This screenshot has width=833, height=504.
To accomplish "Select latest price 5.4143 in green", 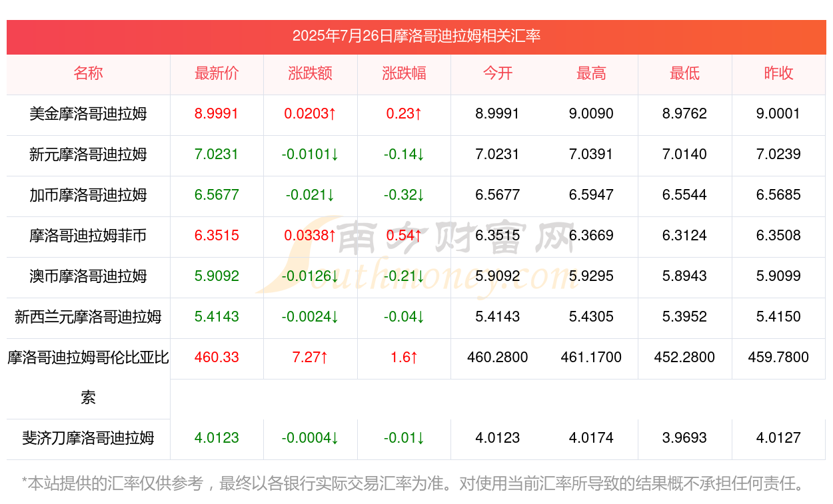I will (x=217, y=317).
